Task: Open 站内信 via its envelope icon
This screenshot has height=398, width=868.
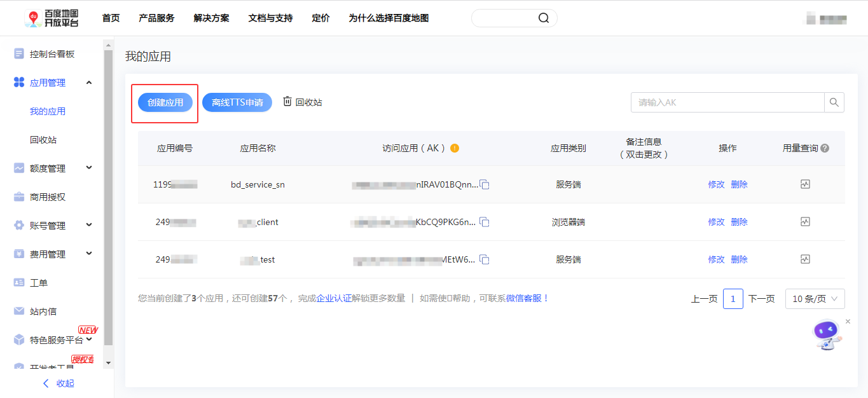Action: coord(18,310)
